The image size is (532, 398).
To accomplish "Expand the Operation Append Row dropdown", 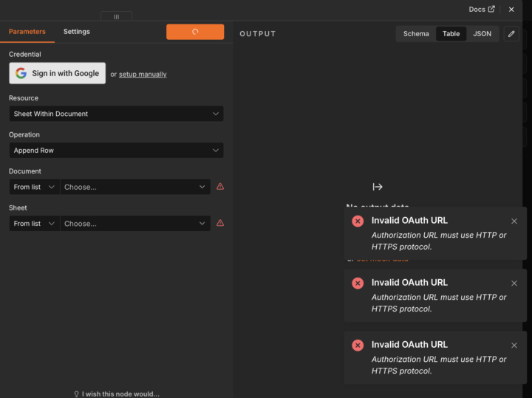I will (117, 150).
